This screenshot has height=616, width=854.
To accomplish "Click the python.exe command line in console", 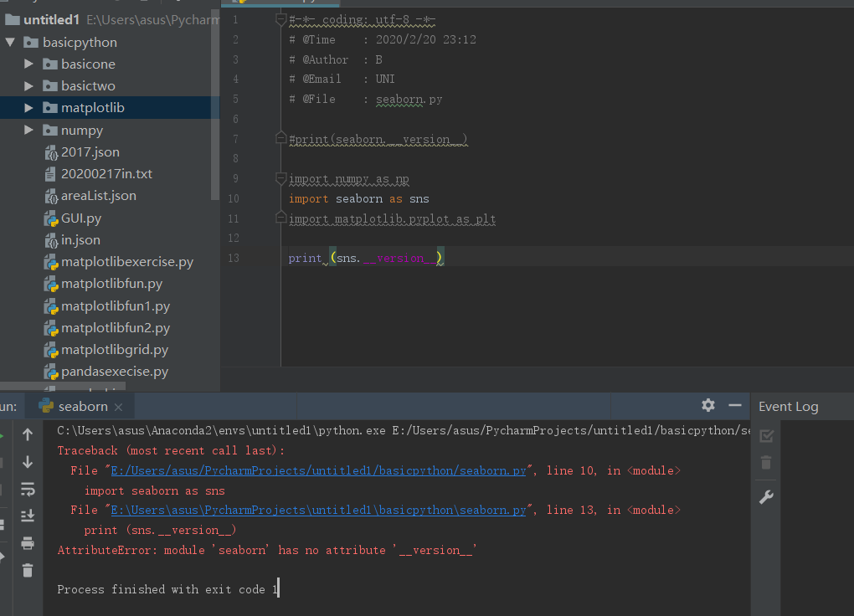I will point(404,431).
